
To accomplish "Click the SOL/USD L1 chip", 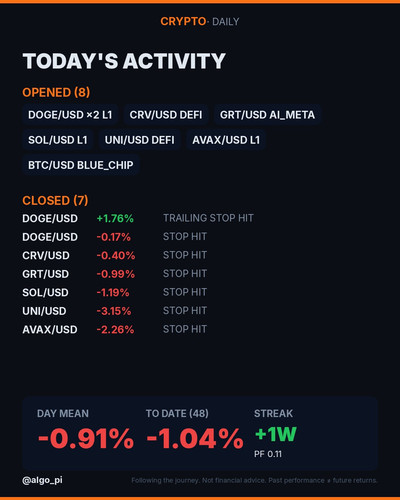I will [x=58, y=140].
